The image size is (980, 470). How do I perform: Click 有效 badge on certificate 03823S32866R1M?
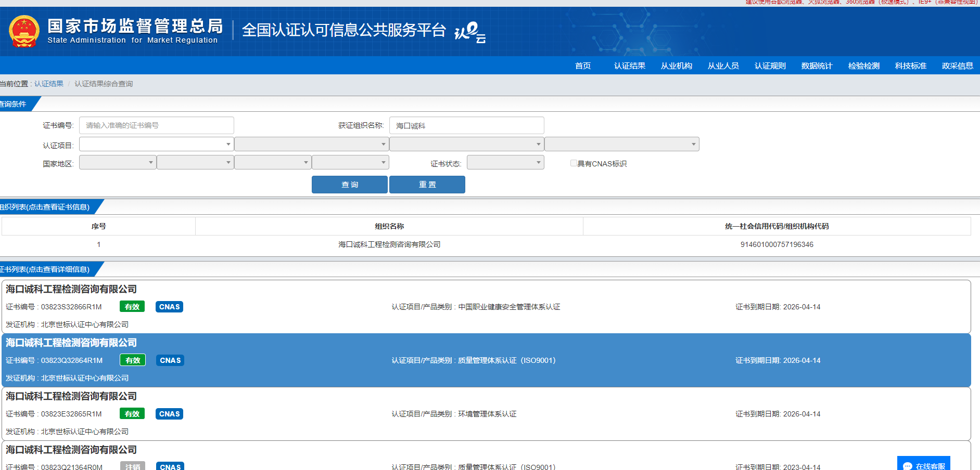tap(132, 307)
